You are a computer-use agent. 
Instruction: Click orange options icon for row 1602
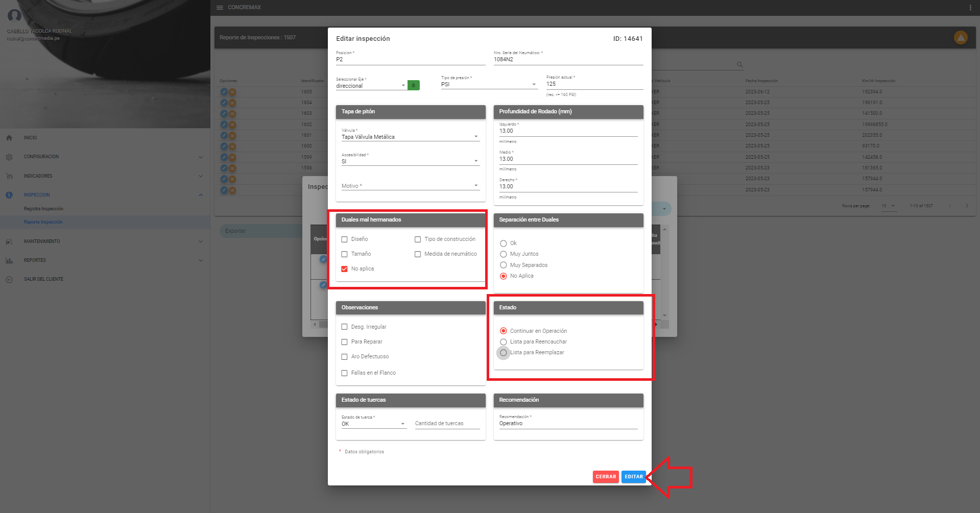[x=232, y=125]
